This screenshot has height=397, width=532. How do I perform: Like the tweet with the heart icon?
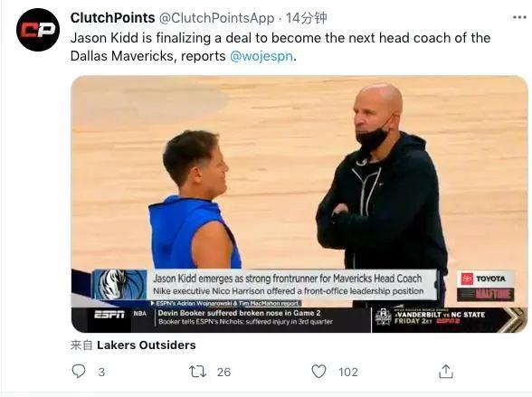[318, 372]
